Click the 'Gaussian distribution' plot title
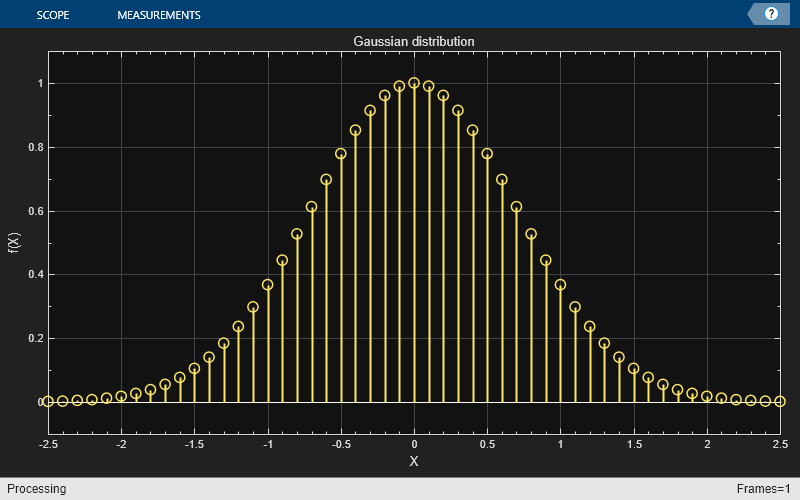This screenshot has width=800, height=500. point(414,41)
